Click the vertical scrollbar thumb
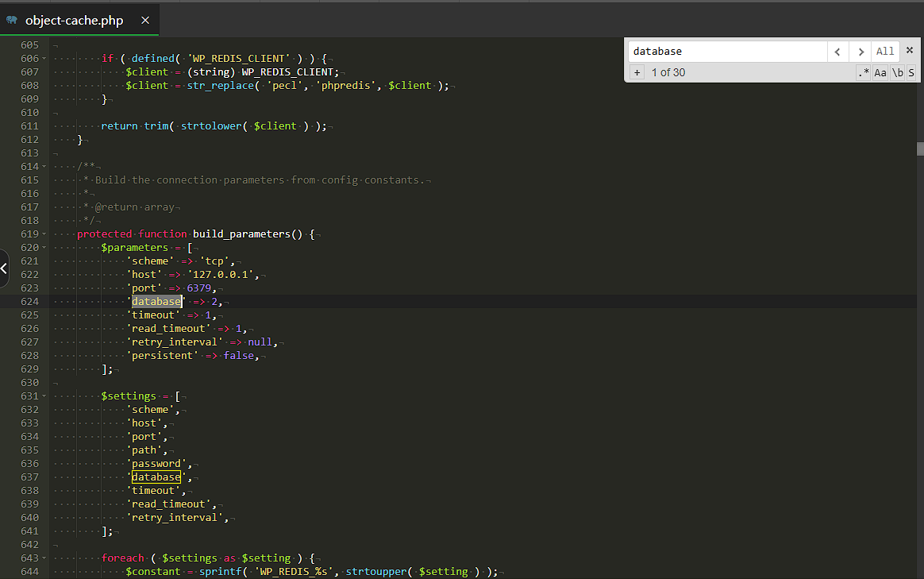Viewport: 924px width, 579px height. 920,149
